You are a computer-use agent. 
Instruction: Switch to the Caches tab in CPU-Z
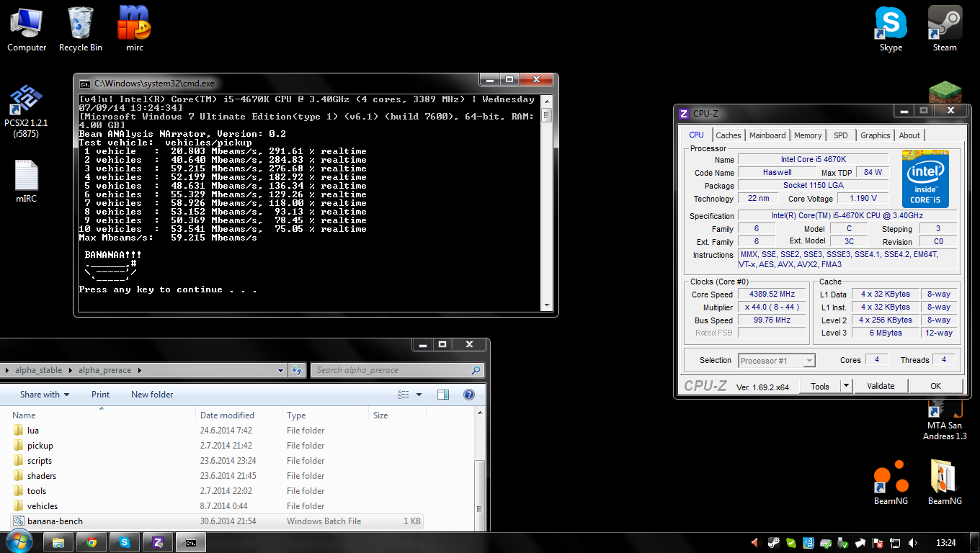click(x=729, y=135)
